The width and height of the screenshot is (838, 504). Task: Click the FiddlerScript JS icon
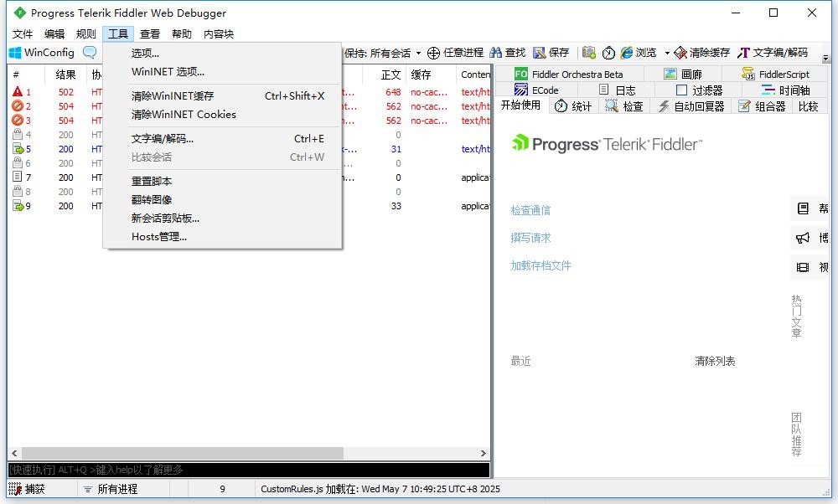tap(748, 74)
